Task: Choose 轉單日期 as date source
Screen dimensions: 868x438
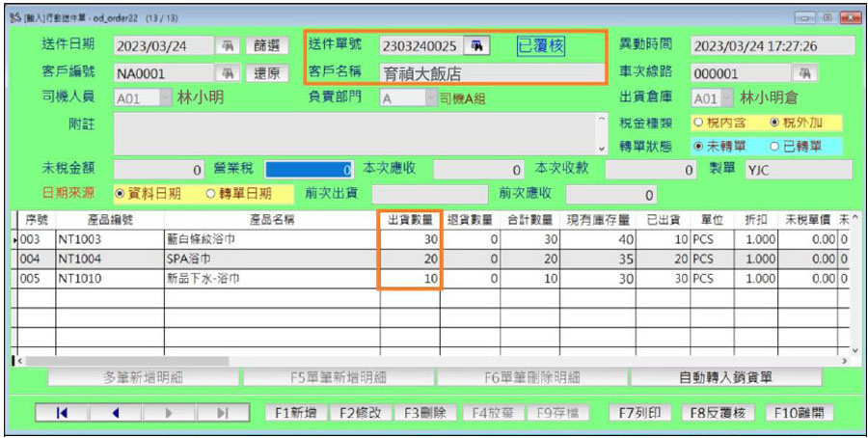Action: pos(238,194)
